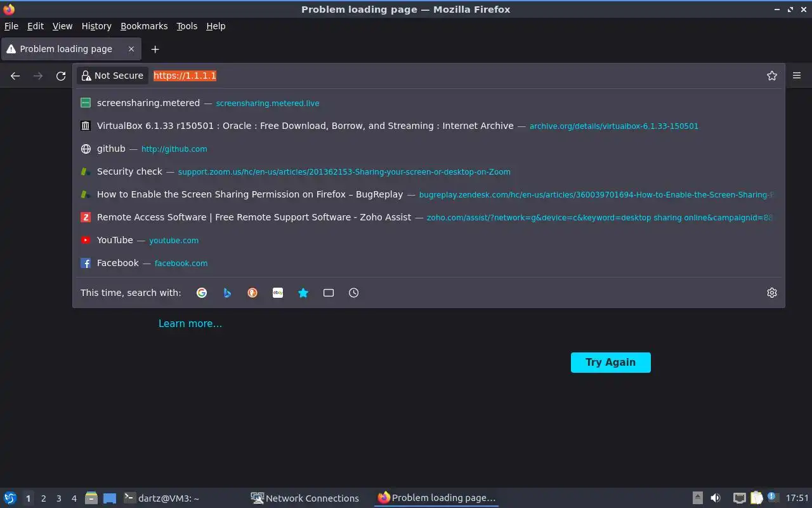Open the Lubuntu start menu icon
Screen dimensions: 812x508
tap(10, 498)
